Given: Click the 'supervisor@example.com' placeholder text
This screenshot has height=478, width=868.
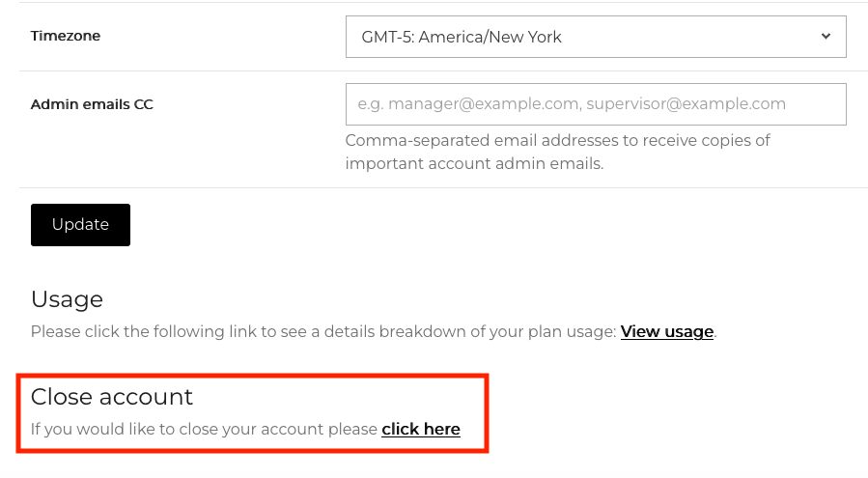Looking at the screenshot, I should click(x=686, y=104).
